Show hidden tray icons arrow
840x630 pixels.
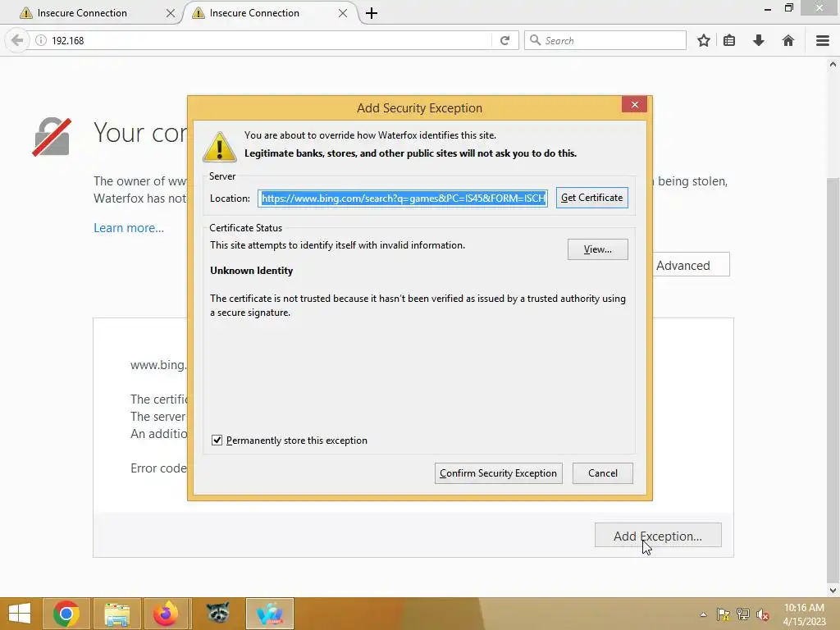703,614
